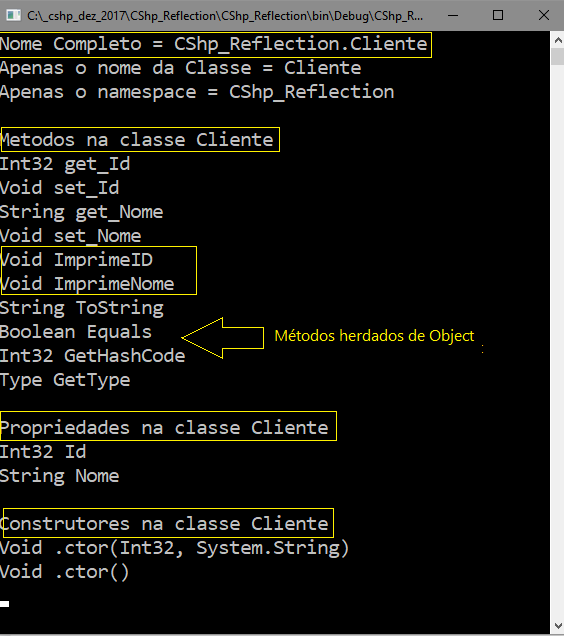564x636 pixels.
Task: Minimize the console window
Action: (453, 15)
